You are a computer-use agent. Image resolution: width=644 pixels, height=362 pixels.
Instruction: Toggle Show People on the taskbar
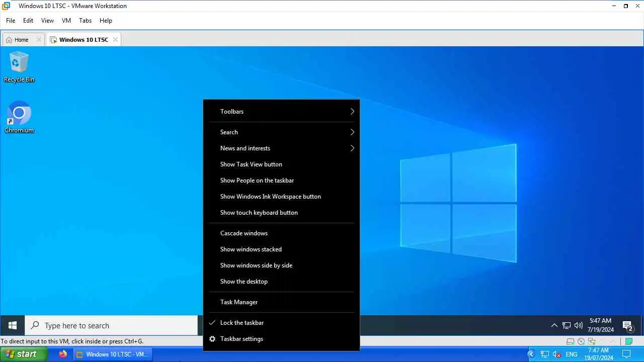tap(281, 180)
